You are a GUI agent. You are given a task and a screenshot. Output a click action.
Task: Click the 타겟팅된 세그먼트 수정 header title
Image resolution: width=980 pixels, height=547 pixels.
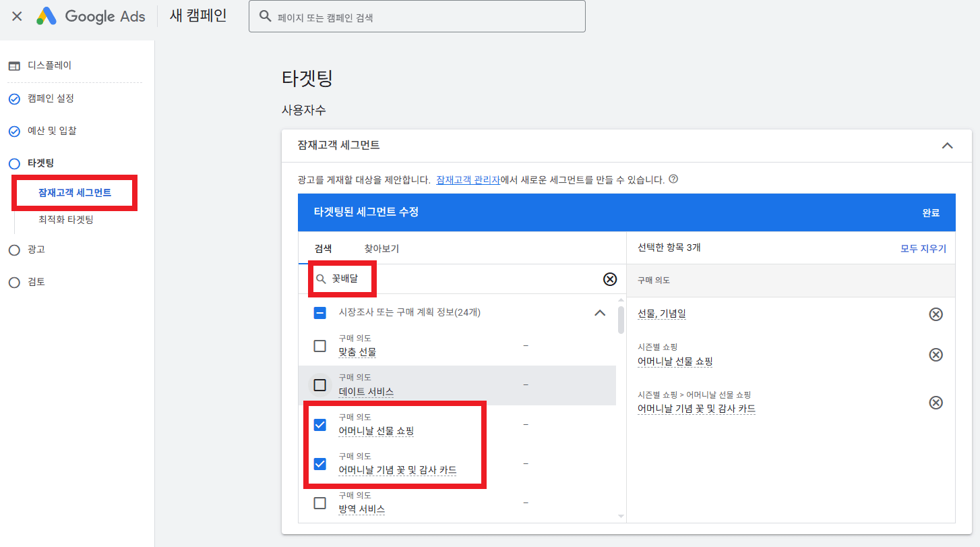pyautogui.click(x=367, y=212)
